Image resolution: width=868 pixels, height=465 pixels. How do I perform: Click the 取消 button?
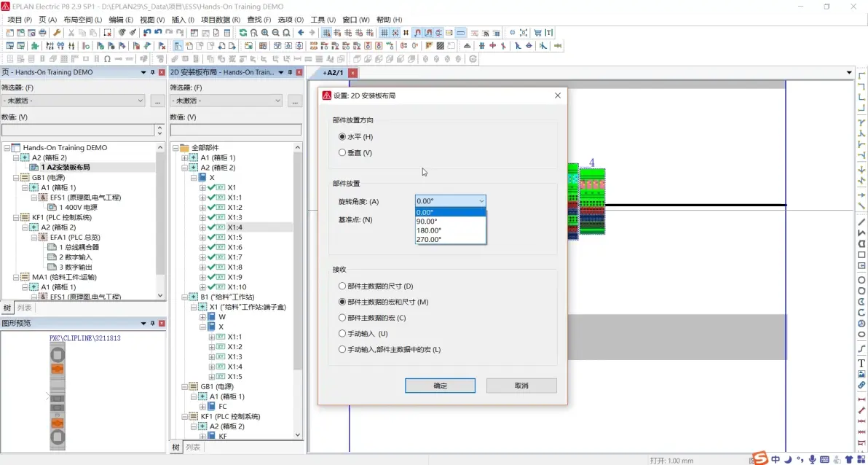pyautogui.click(x=521, y=386)
